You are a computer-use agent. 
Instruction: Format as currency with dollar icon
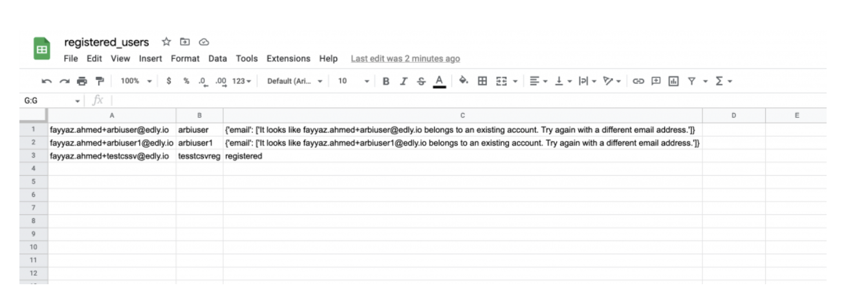point(169,81)
